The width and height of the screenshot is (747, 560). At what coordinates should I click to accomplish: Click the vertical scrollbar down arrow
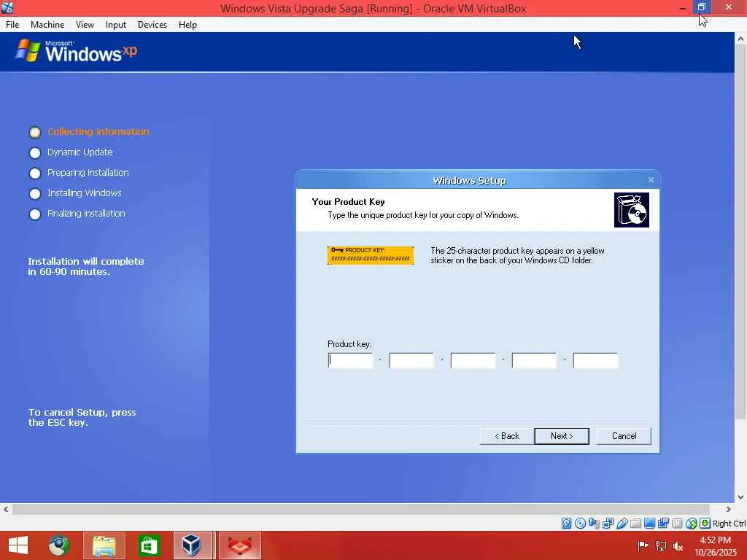click(741, 497)
